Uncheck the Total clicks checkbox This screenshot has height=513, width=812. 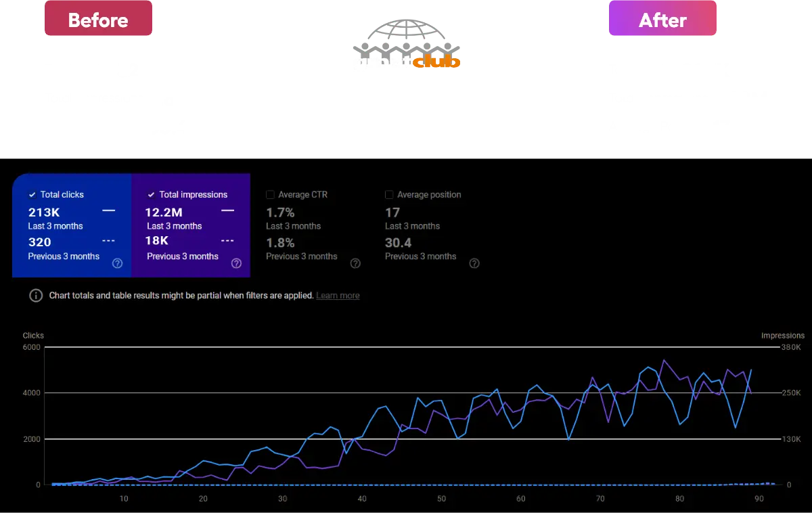pyautogui.click(x=32, y=195)
